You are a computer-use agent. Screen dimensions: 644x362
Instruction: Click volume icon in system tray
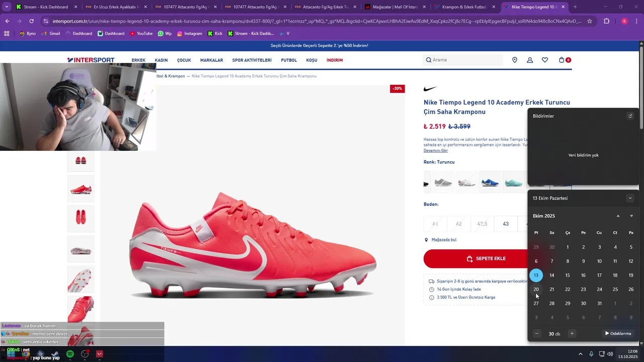(610, 353)
